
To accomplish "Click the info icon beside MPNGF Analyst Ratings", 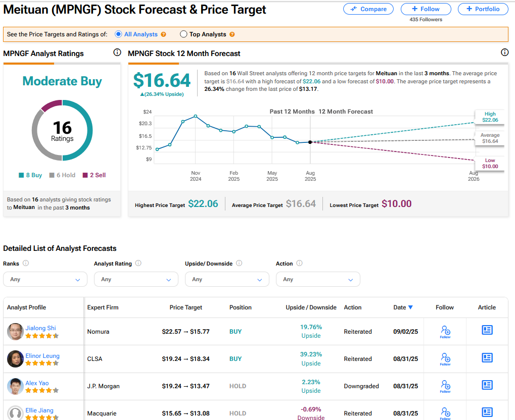I will (x=117, y=52).
